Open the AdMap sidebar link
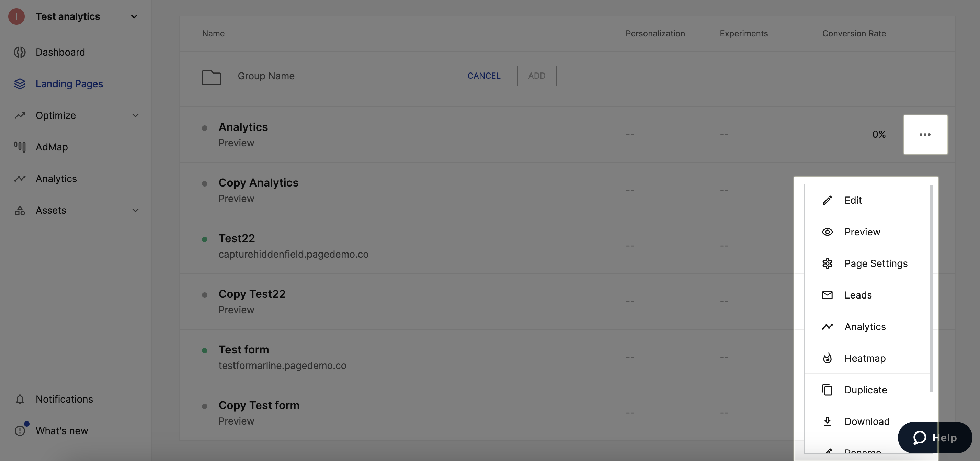The width and height of the screenshot is (980, 461). point(52,147)
